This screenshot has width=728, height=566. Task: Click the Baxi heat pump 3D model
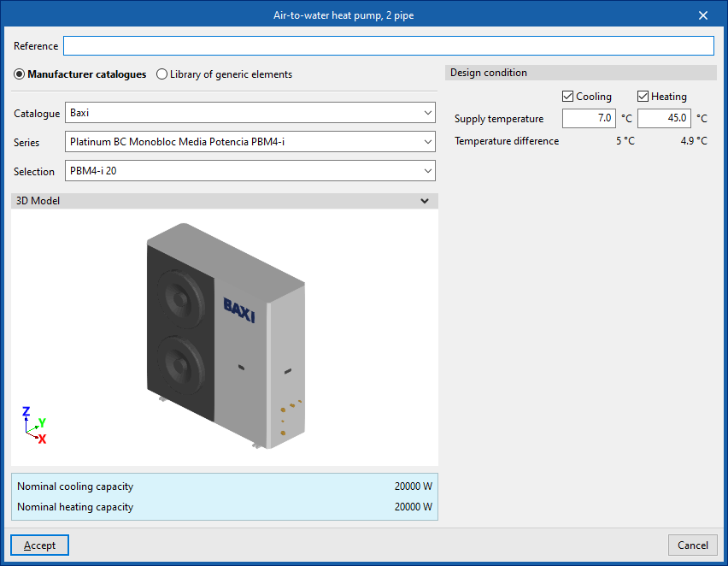[226, 336]
